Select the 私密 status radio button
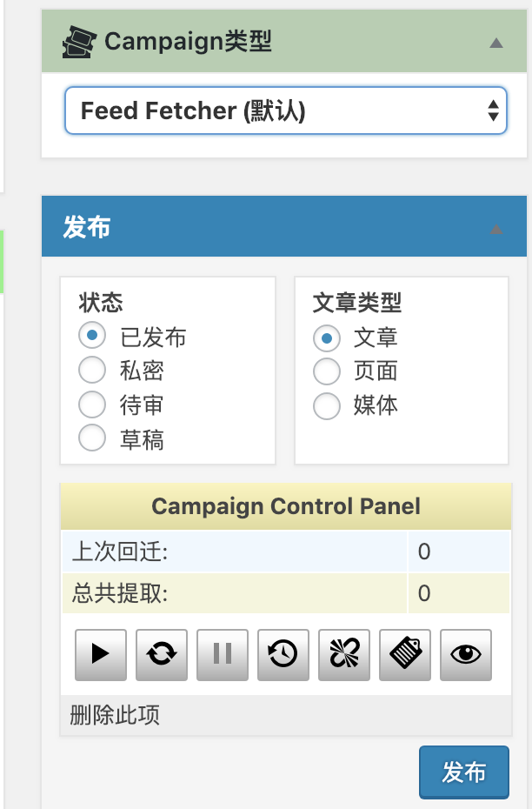This screenshot has width=532, height=809. click(x=92, y=370)
